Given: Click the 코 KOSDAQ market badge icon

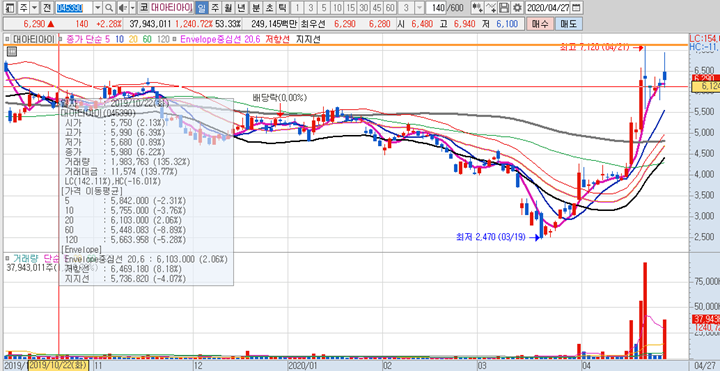Looking at the screenshot, I should 144,8.
